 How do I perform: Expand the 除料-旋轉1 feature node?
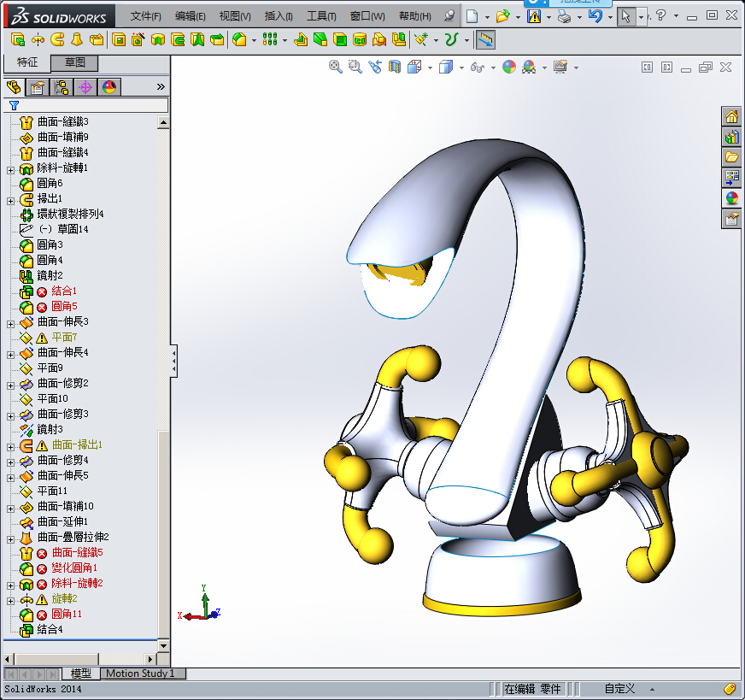[10, 168]
